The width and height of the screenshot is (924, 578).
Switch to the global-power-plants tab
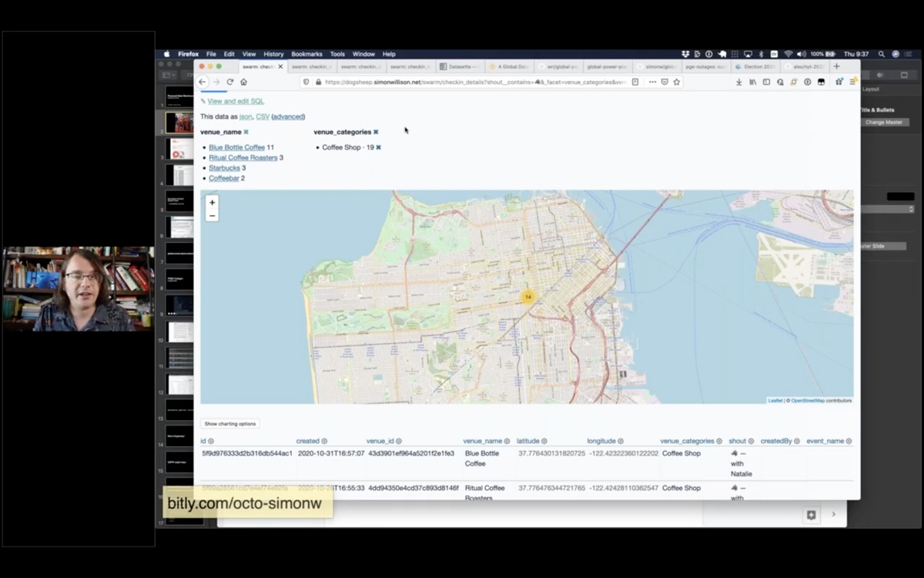(x=609, y=66)
